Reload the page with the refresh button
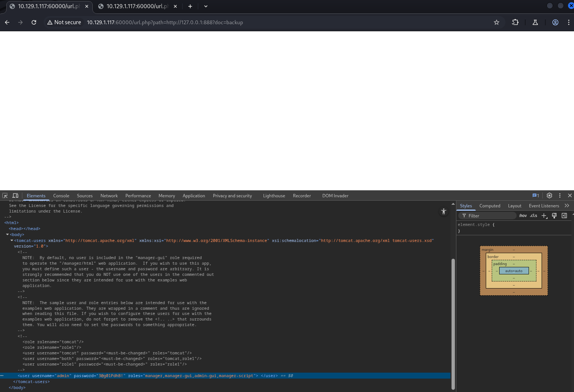Screen dimensions: 574x392 pos(34,22)
